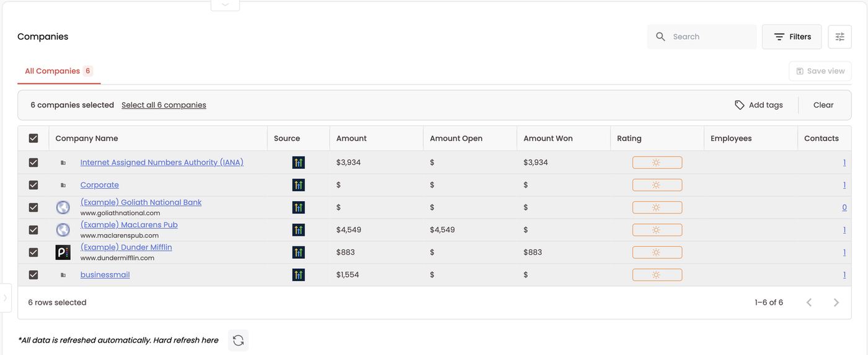Sort by Employees column header
This screenshot has height=355, width=868.
(x=731, y=138)
